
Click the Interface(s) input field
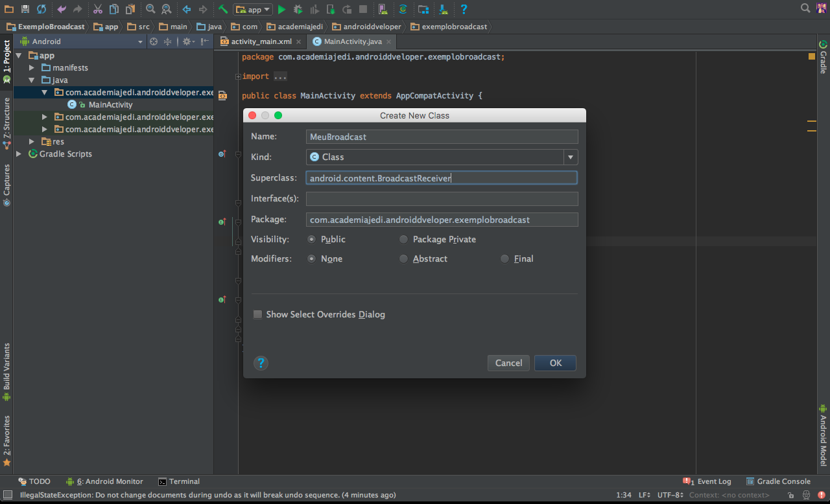pyautogui.click(x=442, y=199)
